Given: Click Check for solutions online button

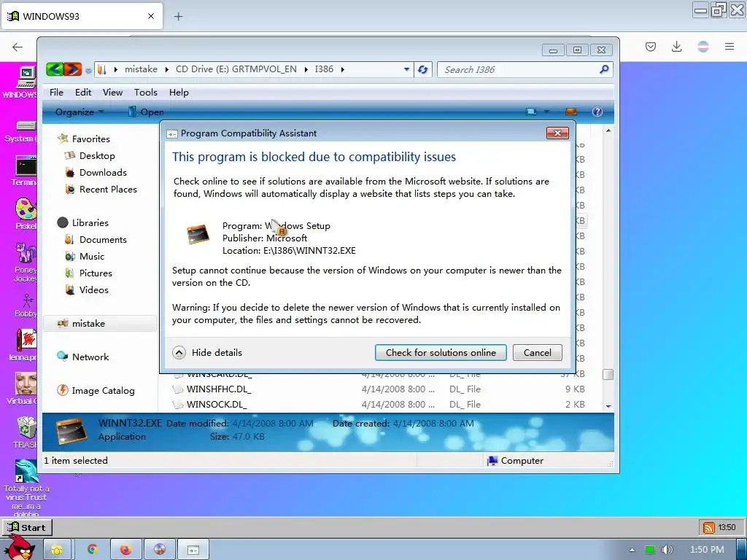Looking at the screenshot, I should point(441,352).
